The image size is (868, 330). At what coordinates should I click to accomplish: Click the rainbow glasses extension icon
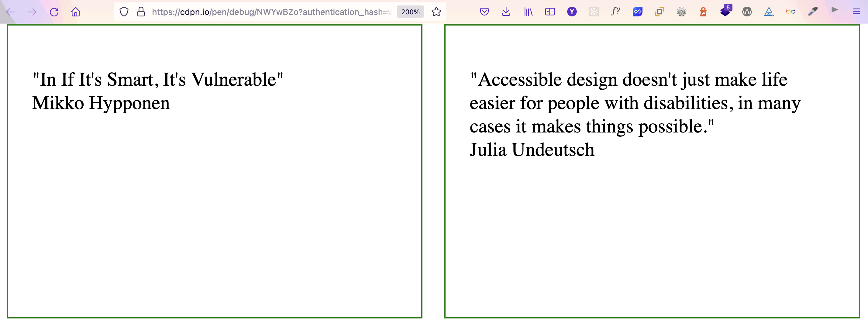(x=791, y=12)
